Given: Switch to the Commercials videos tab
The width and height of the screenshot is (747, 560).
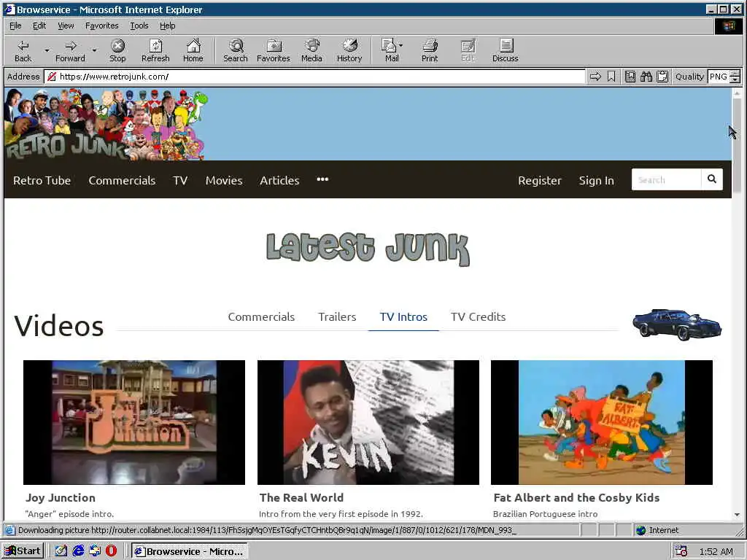Looking at the screenshot, I should coord(261,316).
